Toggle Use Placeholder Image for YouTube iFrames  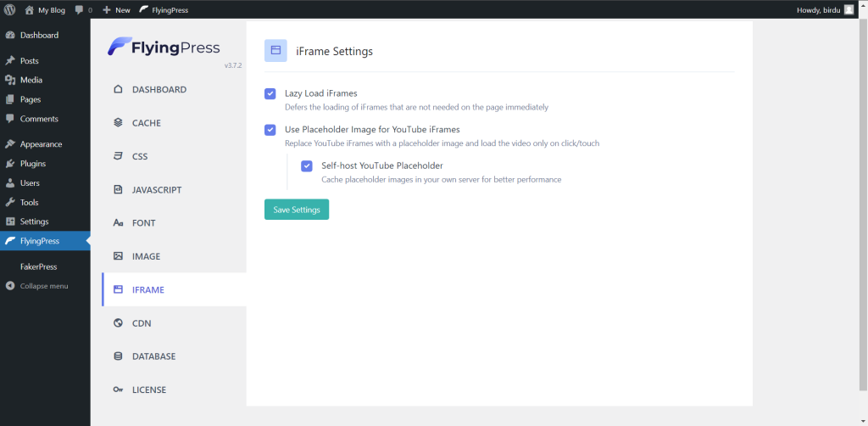point(270,130)
